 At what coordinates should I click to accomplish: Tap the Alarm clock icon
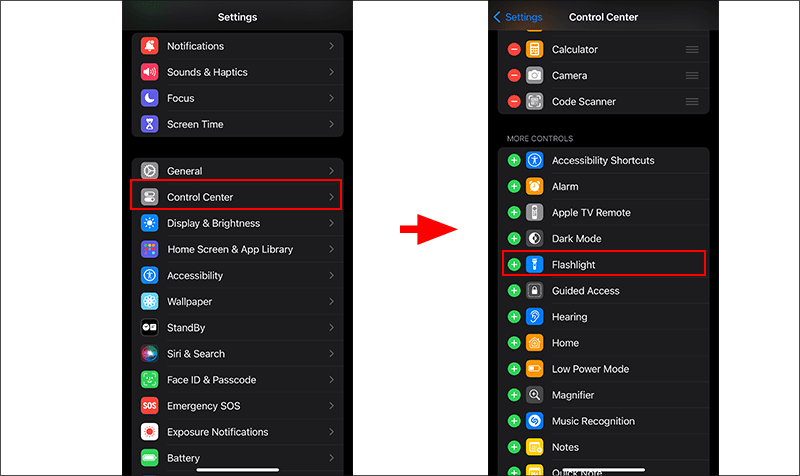pyautogui.click(x=534, y=186)
